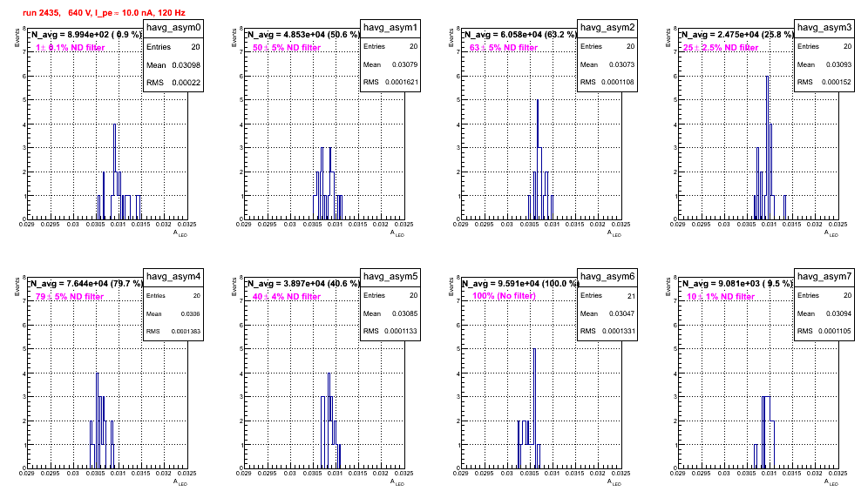Click N_avg = 9.591e+04 label

(520, 284)
